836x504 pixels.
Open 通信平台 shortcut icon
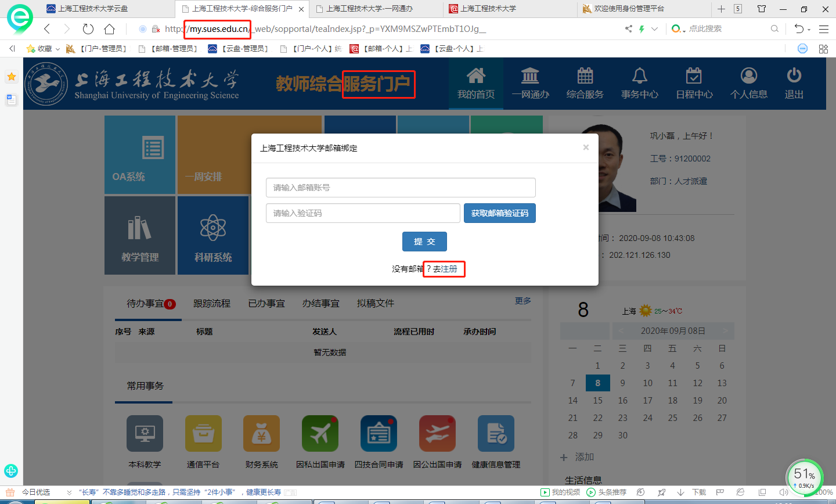[x=203, y=433]
